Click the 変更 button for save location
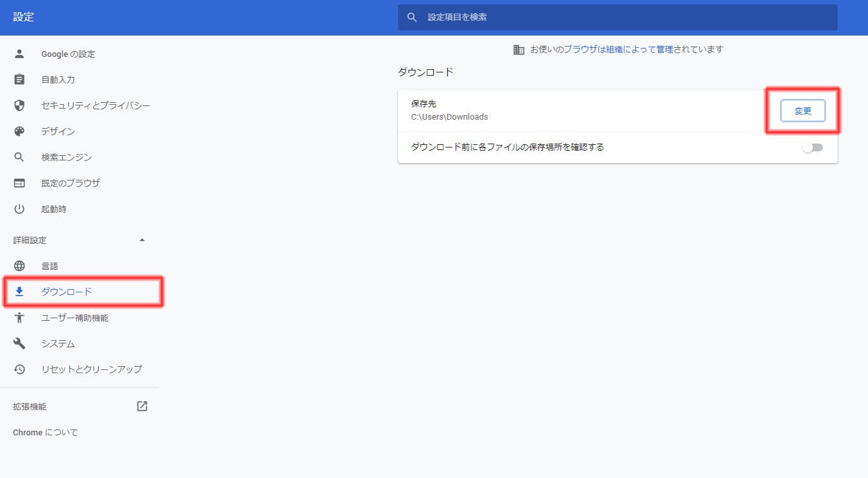 [x=803, y=111]
